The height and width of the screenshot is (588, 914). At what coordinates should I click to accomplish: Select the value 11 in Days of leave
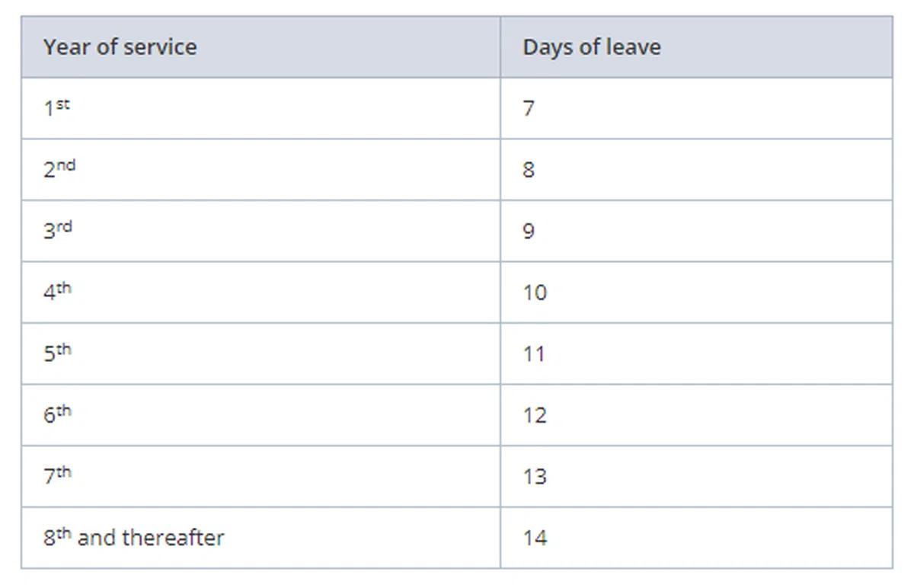click(x=534, y=354)
